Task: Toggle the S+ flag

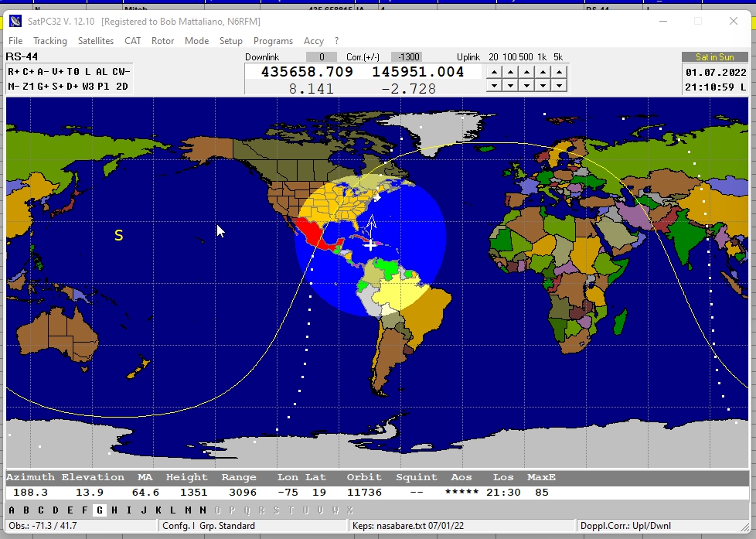Action: click(x=58, y=87)
